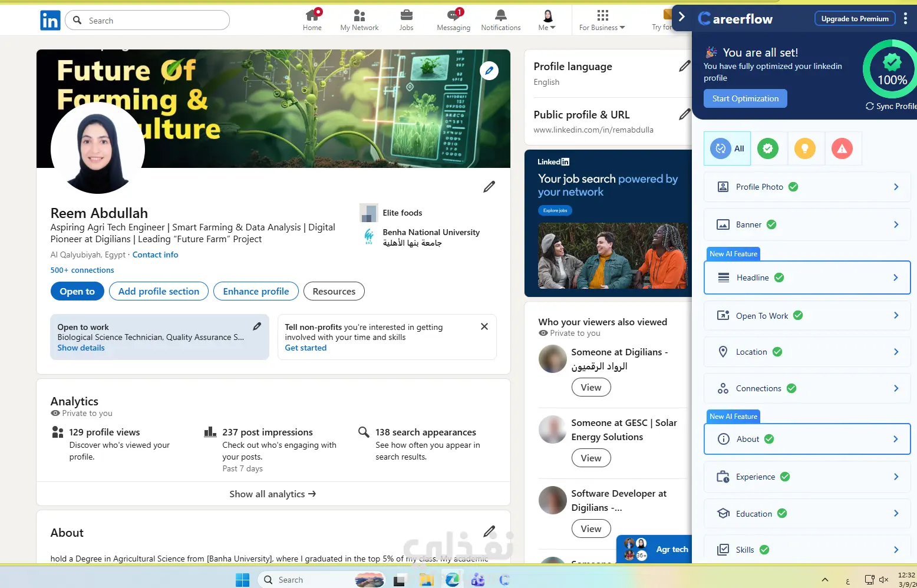Click the 100% optimization progress ring

click(x=892, y=69)
